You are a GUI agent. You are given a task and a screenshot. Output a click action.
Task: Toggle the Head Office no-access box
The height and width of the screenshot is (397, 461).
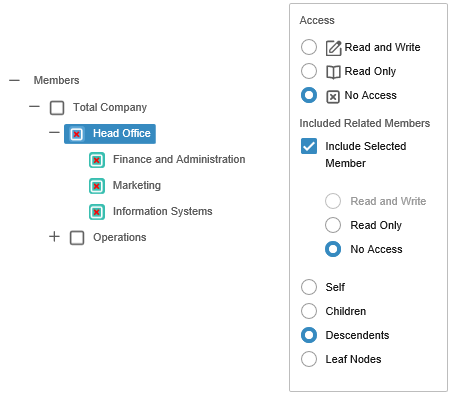(77, 134)
